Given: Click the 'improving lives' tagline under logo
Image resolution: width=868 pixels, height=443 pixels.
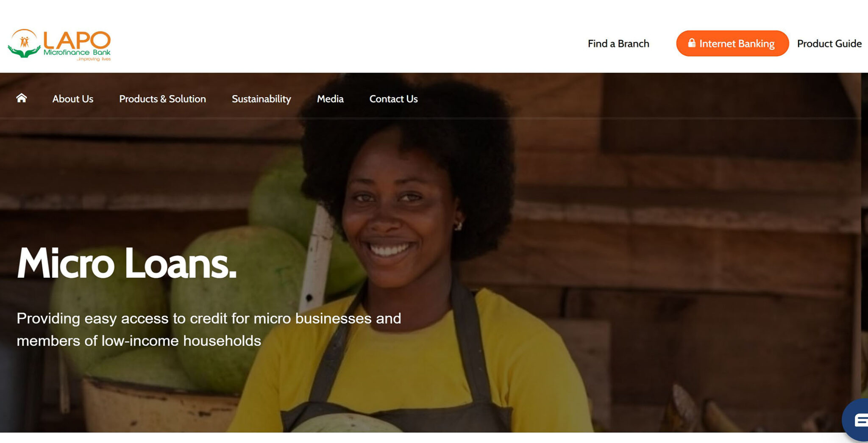Looking at the screenshot, I should 94,59.
